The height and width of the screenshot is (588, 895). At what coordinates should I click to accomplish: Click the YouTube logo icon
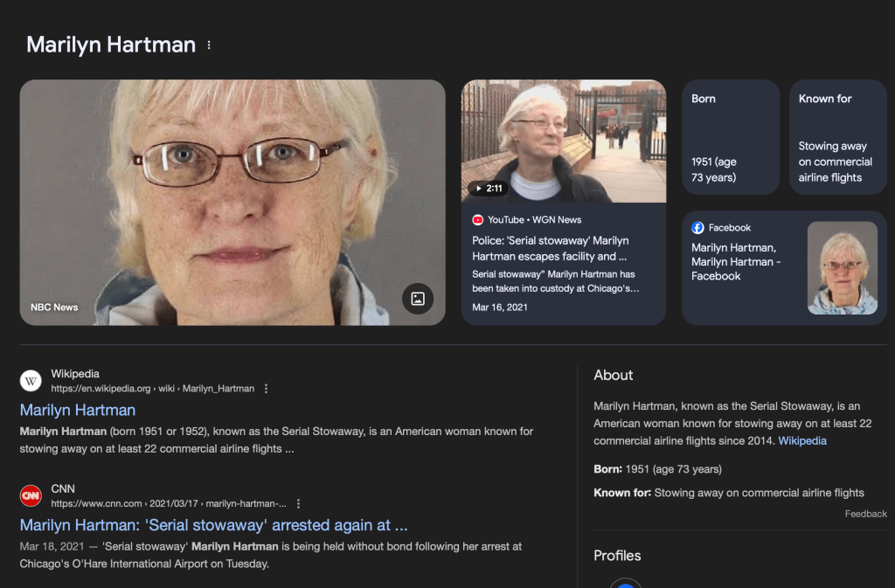(x=478, y=220)
